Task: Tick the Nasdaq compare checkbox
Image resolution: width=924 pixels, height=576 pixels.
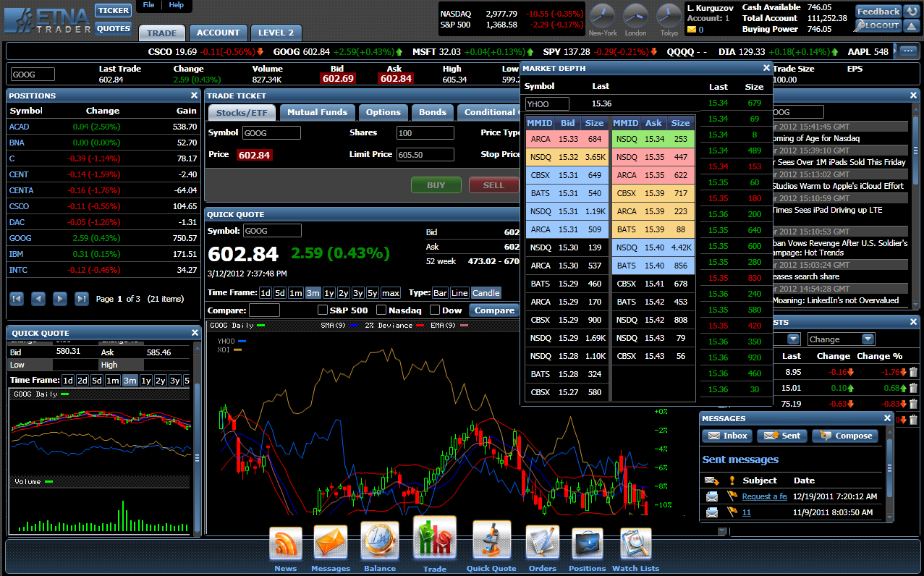Action: 381,310
